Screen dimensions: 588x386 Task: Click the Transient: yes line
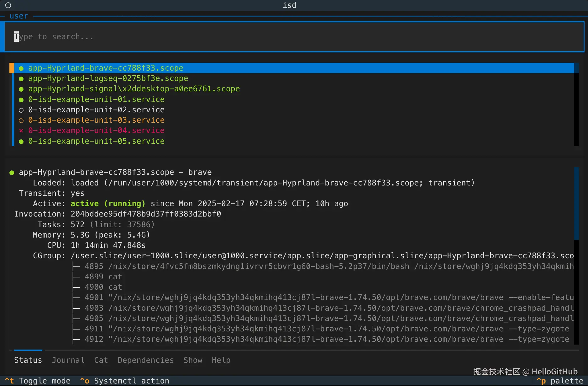point(52,193)
